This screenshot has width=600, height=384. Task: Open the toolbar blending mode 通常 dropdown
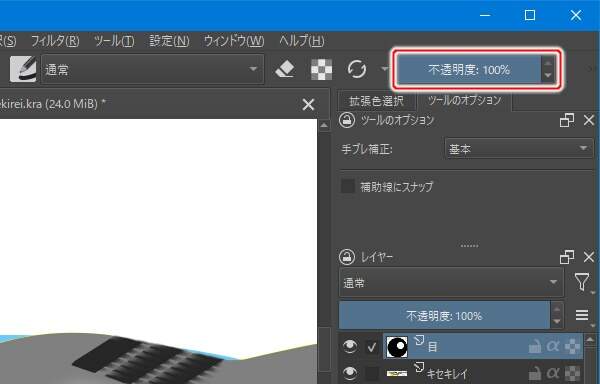point(152,69)
